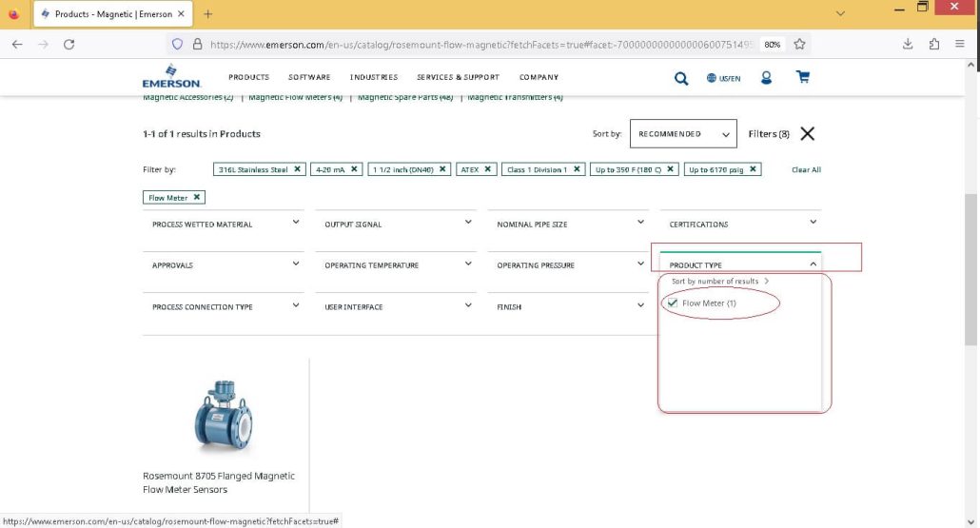The height and width of the screenshot is (528, 980).
Task: Click the Firefox app icon
Action: (13, 13)
